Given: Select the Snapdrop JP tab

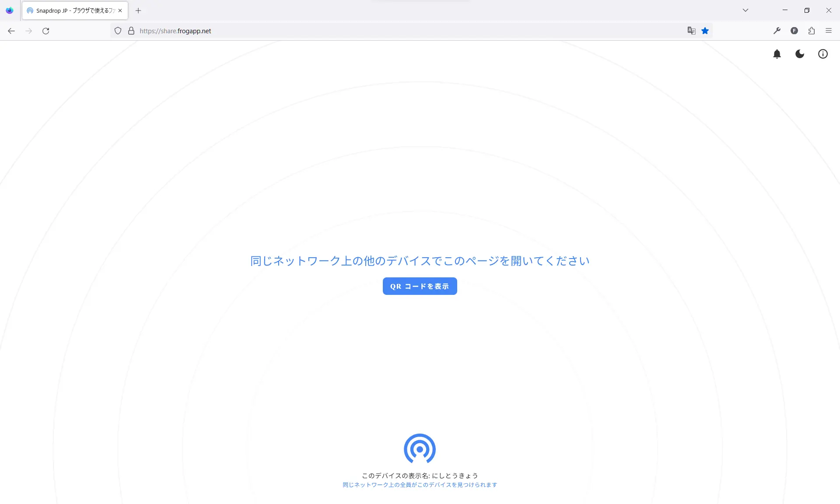Looking at the screenshot, I should click(x=70, y=10).
